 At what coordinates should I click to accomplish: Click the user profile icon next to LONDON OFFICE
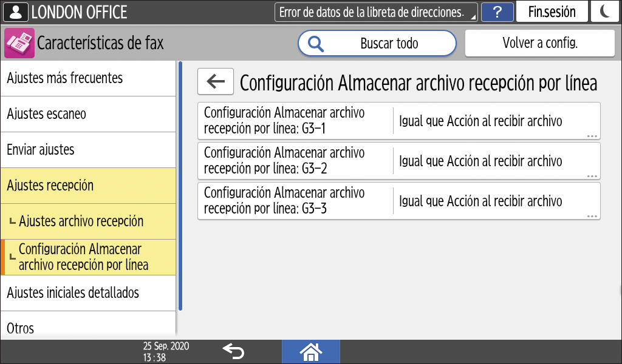click(x=15, y=12)
